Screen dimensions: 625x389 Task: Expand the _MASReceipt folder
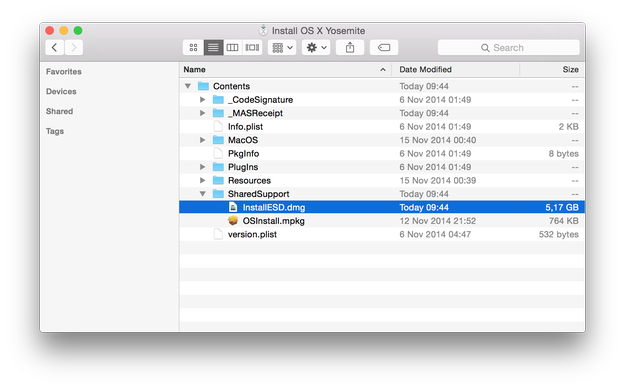202,113
